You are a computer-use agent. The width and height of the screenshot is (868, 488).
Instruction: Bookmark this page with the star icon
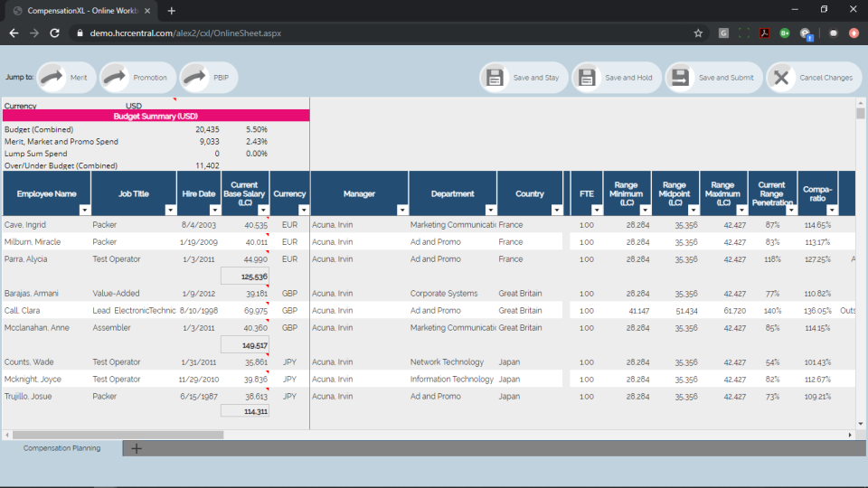[x=698, y=33]
